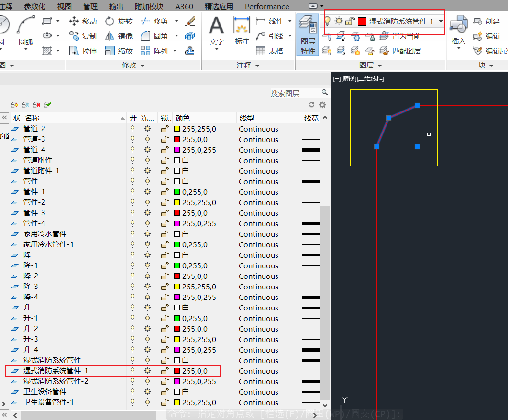Select the Fillet (圆角) tool

coord(154,36)
